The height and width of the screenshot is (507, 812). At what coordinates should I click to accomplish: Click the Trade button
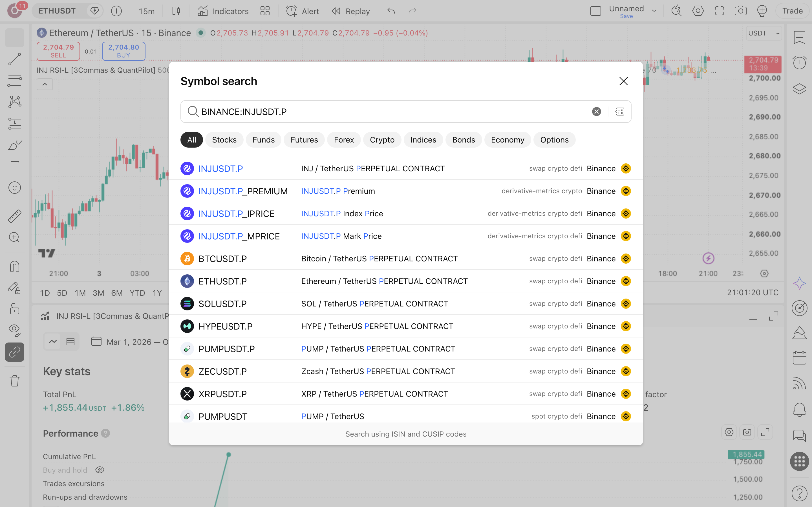point(792,11)
